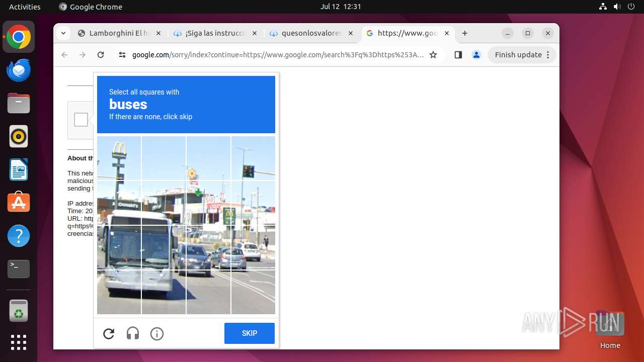This screenshot has width=644, height=362.
Task: Open a new Chrome tab
Action: (x=465, y=33)
